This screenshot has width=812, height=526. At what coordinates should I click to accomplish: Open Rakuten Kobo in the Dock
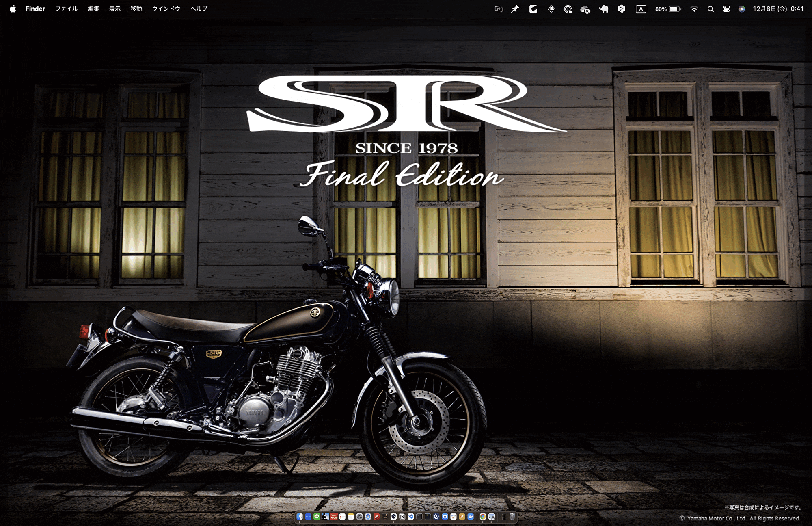[x=334, y=517]
